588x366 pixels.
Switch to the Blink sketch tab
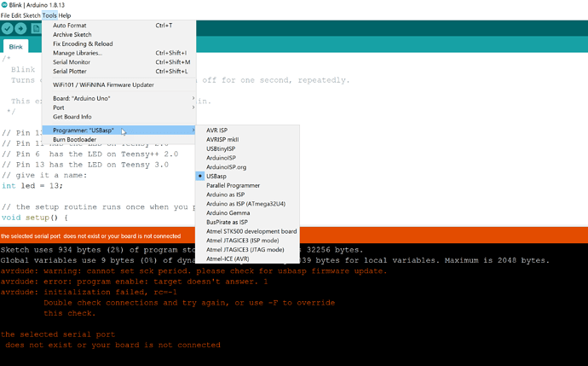point(15,47)
